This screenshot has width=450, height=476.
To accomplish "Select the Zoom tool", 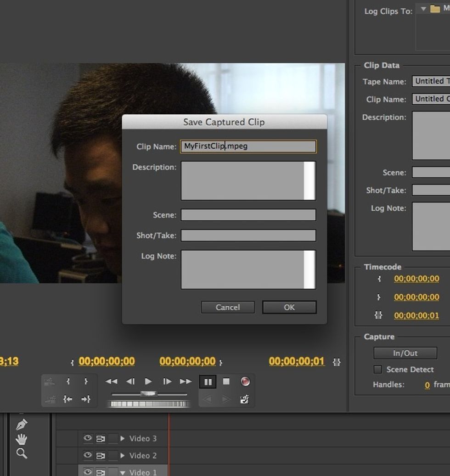I will point(21,454).
